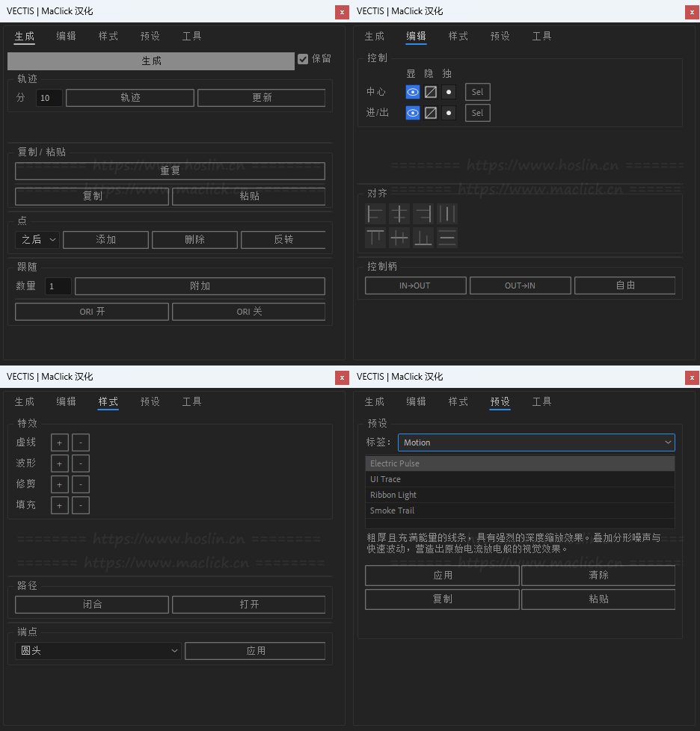Toggle the eye visibility for 中心
This screenshot has width=700, height=731.
pyautogui.click(x=412, y=92)
